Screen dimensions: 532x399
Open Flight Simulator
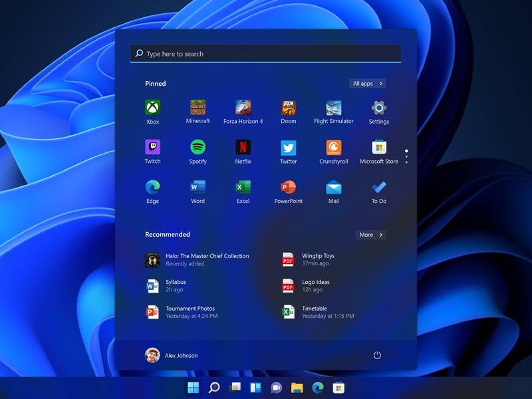coord(334,112)
